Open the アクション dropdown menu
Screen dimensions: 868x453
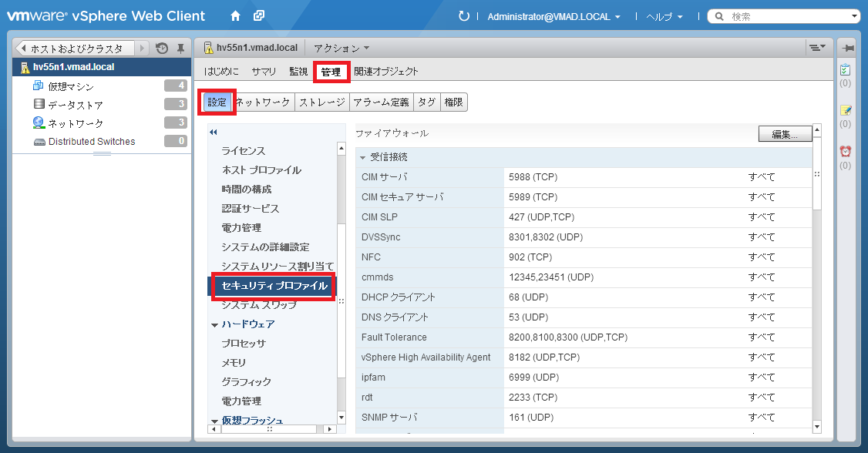tap(341, 48)
